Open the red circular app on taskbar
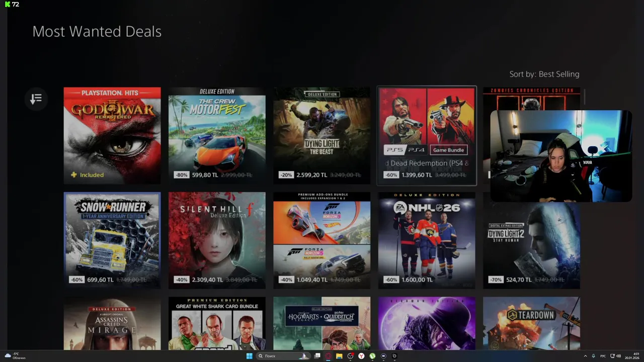The height and width of the screenshot is (362, 644). tap(328, 356)
